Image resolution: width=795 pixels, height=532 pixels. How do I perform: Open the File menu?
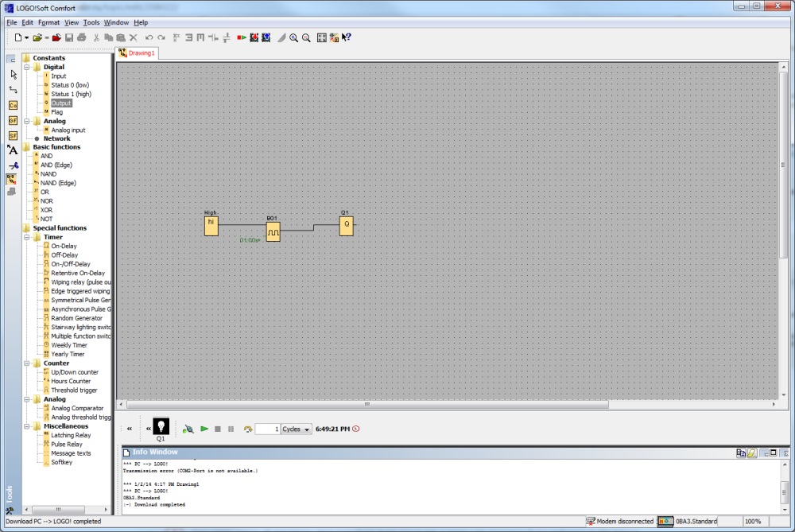coord(12,23)
